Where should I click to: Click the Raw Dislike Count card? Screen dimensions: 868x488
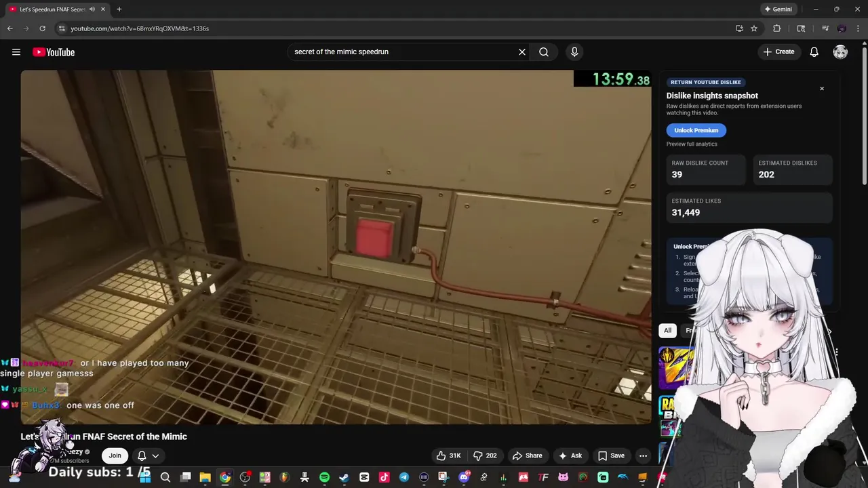point(707,169)
